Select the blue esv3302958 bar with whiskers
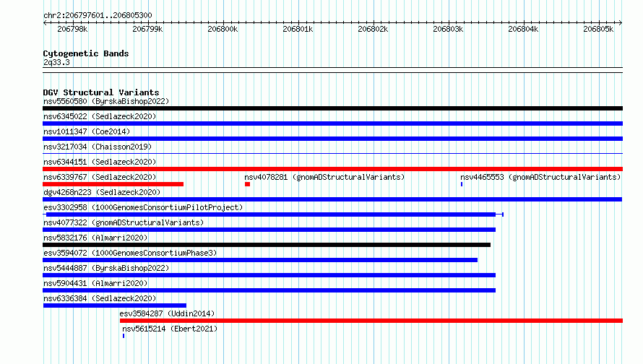This screenshot has height=364, width=643. [273, 214]
